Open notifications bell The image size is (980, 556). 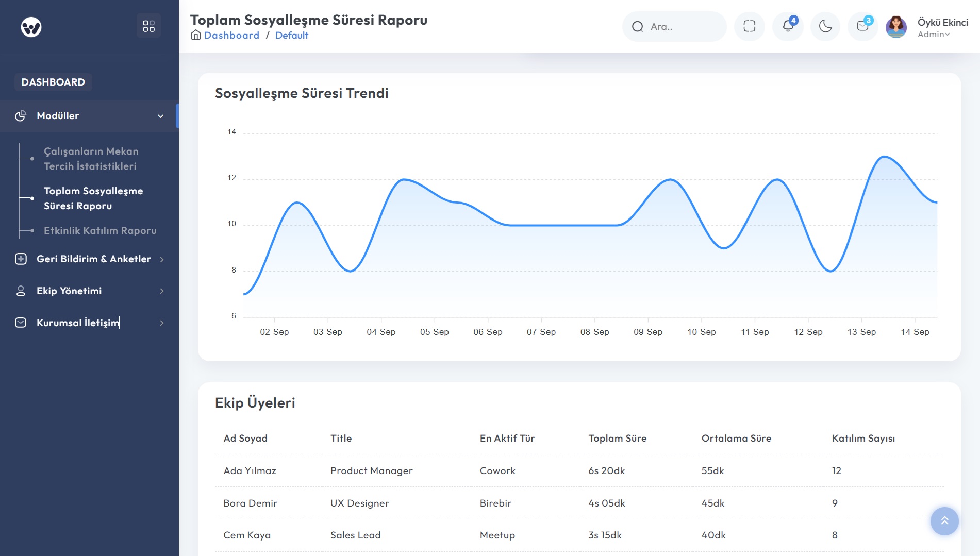pos(788,26)
